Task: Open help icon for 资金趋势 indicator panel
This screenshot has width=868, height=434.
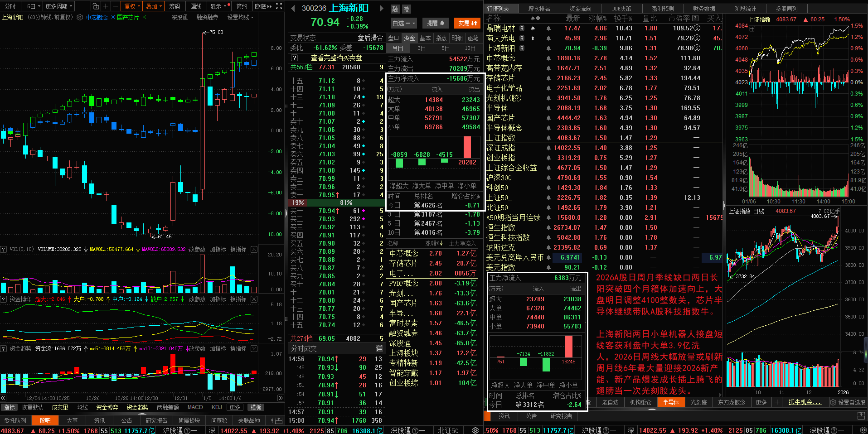Action: point(3,348)
